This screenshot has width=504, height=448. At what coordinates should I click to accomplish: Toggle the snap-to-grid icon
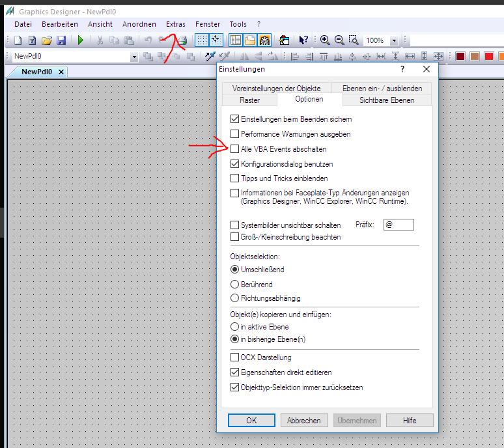pos(216,40)
